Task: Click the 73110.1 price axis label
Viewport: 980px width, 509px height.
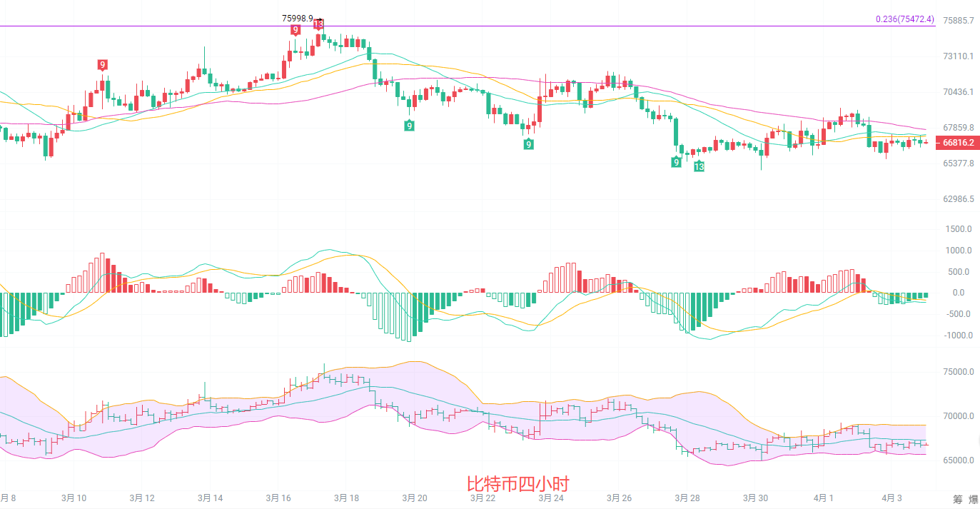Action: click(959, 56)
